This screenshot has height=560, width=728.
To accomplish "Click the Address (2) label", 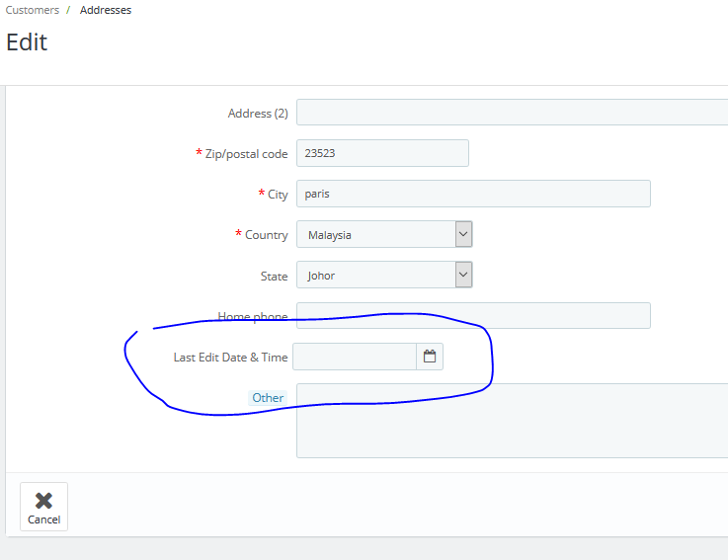I will tap(258, 114).
